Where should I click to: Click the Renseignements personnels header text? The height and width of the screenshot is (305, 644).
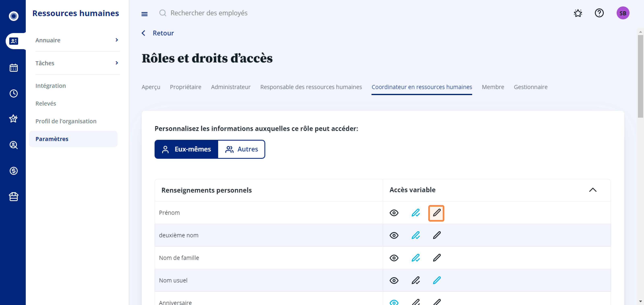(206, 190)
